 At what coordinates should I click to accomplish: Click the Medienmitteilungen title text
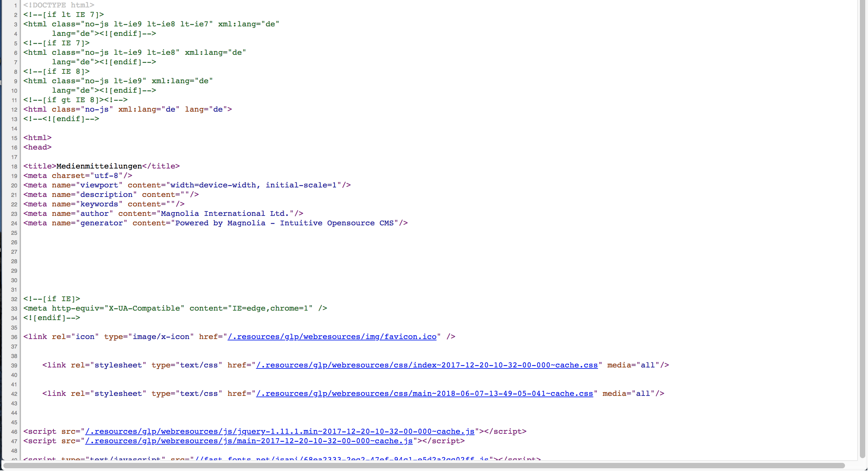coord(99,166)
